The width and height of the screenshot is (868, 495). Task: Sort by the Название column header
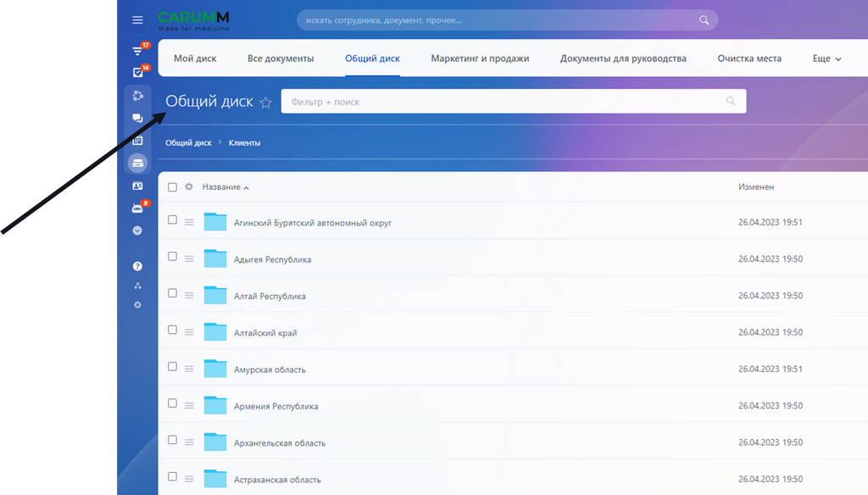point(225,187)
